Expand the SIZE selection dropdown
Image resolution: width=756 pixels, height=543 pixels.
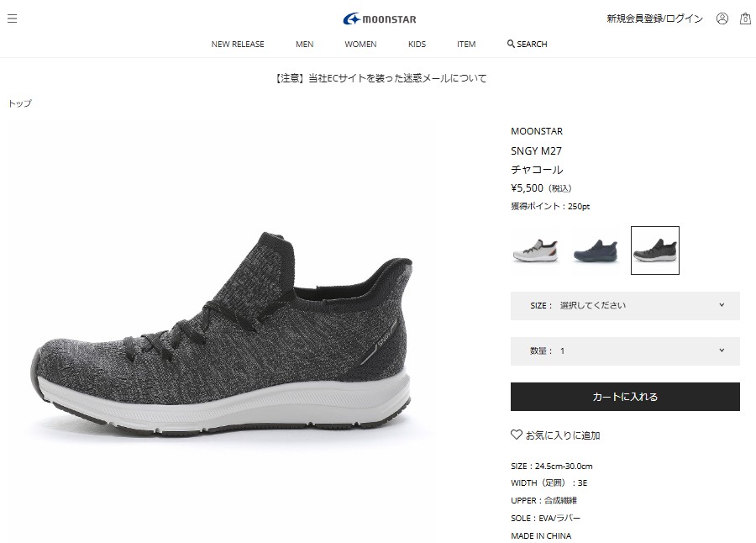tap(625, 305)
